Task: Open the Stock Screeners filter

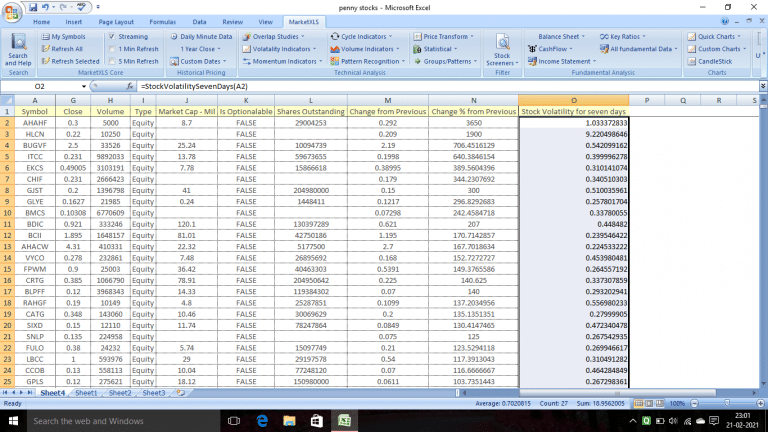Action: (x=502, y=50)
